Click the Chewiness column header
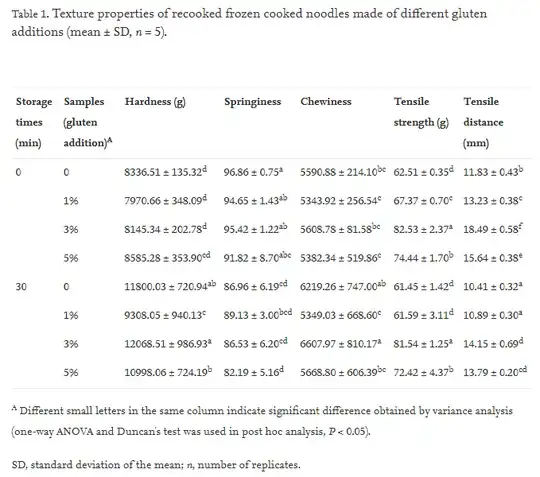Screen dimensions: 540x477 pyautogui.click(x=326, y=101)
